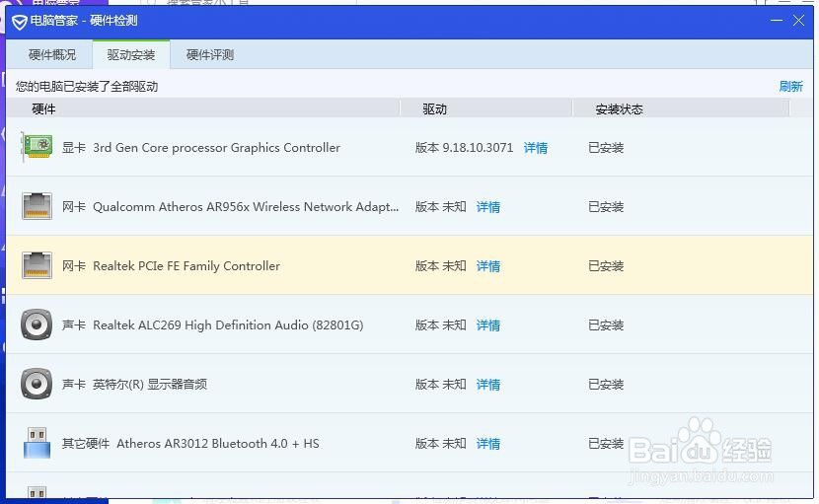Select Realtek ALC269 High Definition Audio (82801G) text
The width and height of the screenshot is (819, 504).
coord(228,325)
